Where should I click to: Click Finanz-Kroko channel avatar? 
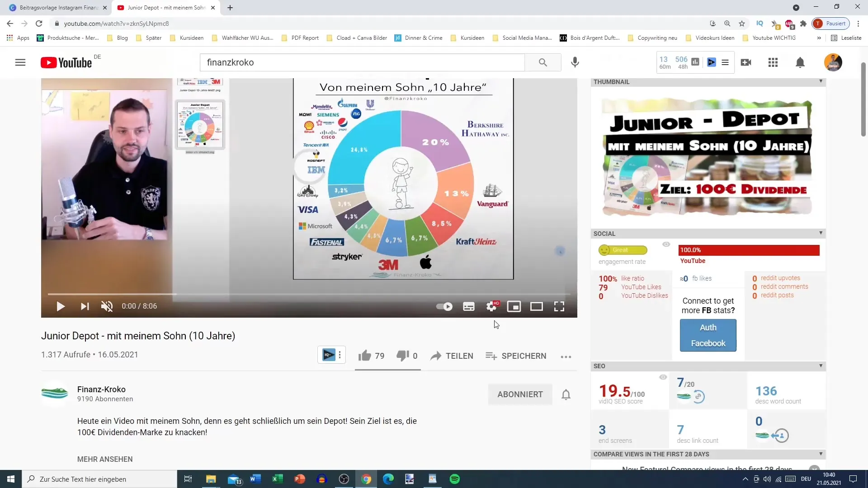coord(55,393)
